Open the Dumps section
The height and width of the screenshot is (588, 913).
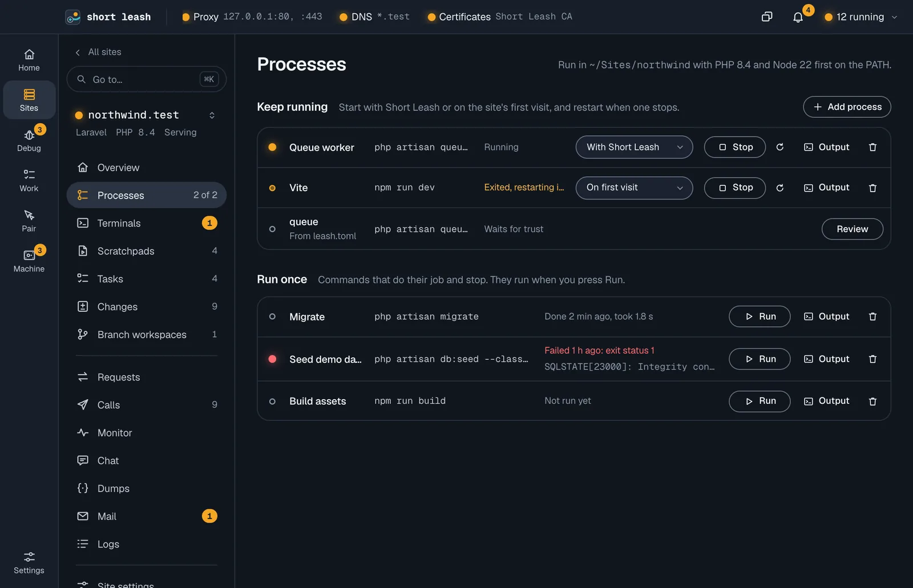click(x=147, y=488)
